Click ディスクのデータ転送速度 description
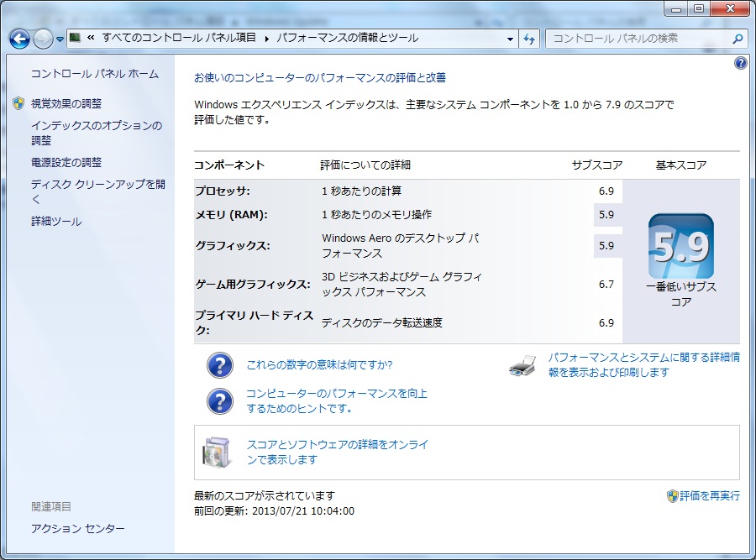Viewport: 756px width, 560px height. pyautogui.click(x=382, y=323)
